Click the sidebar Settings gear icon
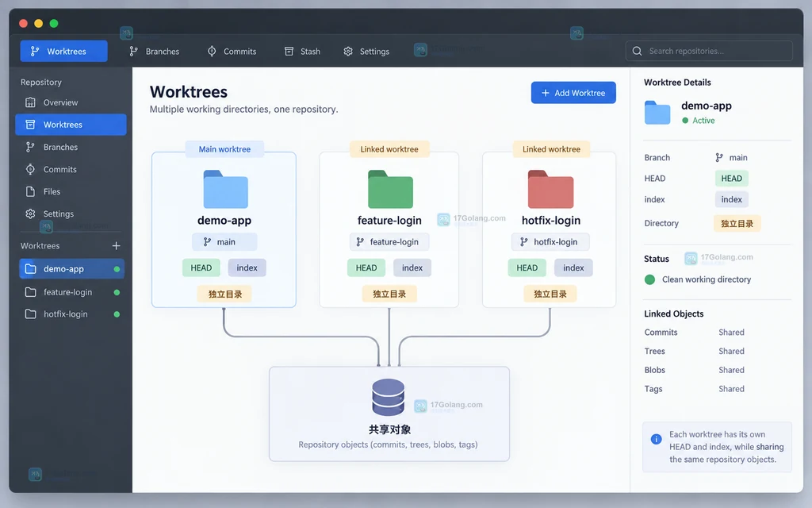 [31, 214]
